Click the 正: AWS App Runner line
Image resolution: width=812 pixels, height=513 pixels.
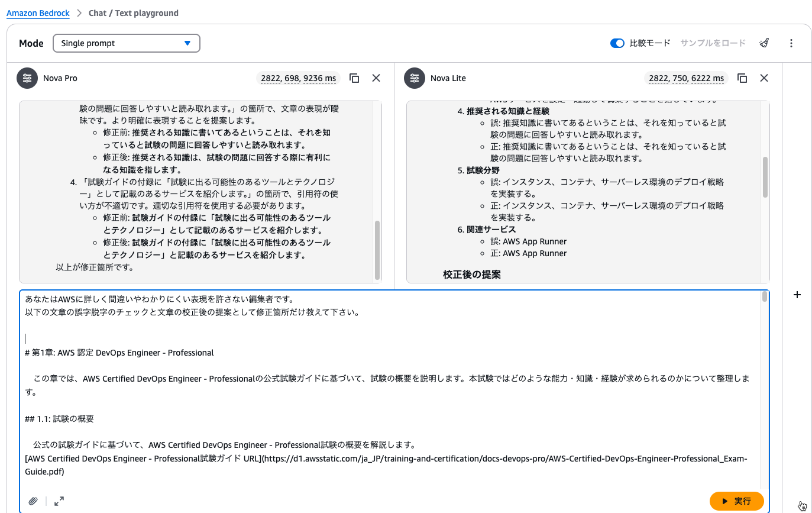pyautogui.click(x=529, y=253)
